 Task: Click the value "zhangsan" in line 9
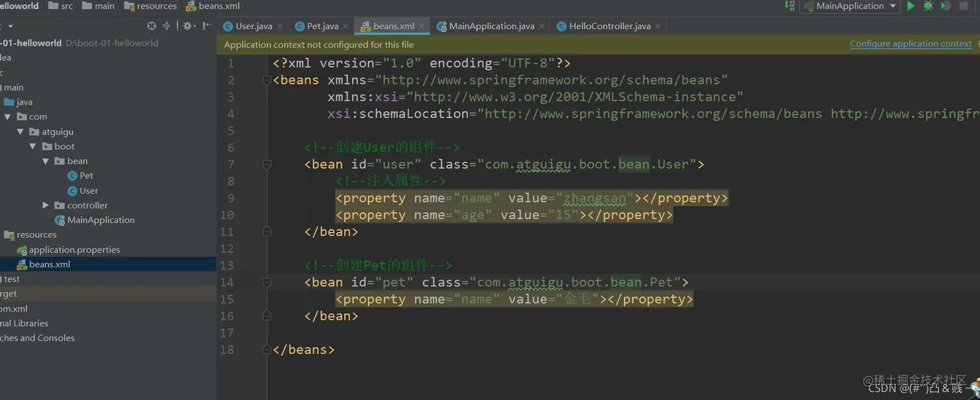(x=595, y=198)
